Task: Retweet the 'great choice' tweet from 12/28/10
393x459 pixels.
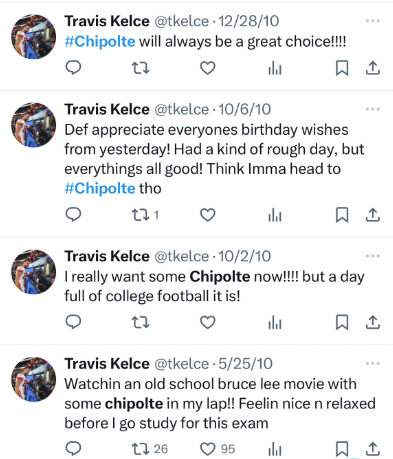Action: coord(140,68)
